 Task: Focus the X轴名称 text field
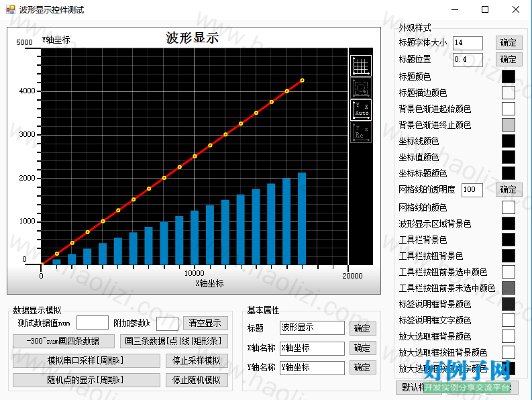[312, 348]
